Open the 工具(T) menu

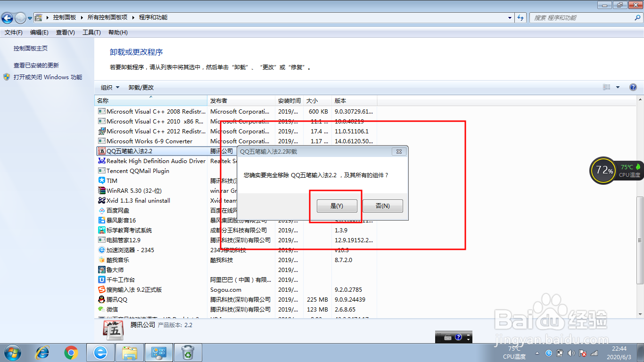point(91,33)
